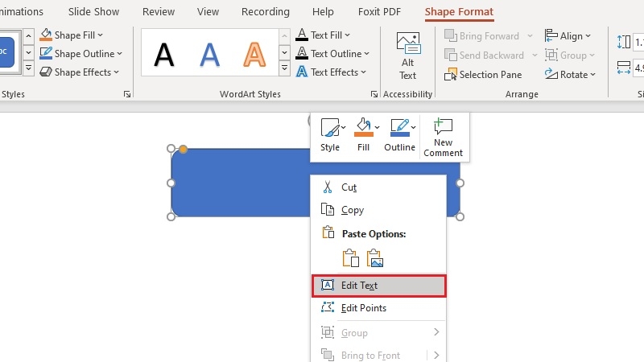This screenshot has width=644, height=362.
Task: Choose Cut from context menu
Action: 378,187
